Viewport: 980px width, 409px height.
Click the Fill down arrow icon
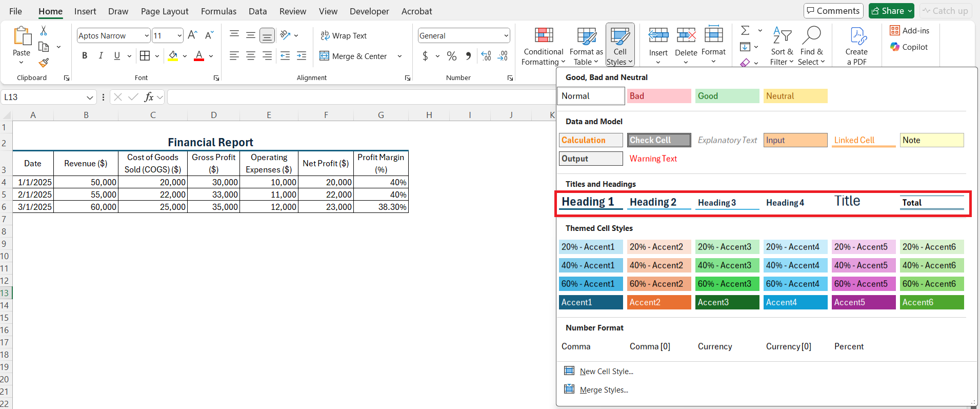[745, 47]
